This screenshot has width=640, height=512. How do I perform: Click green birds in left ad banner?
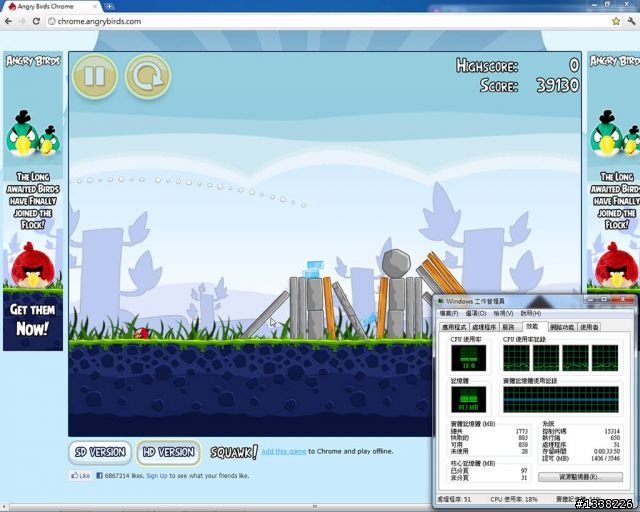tap(33, 134)
